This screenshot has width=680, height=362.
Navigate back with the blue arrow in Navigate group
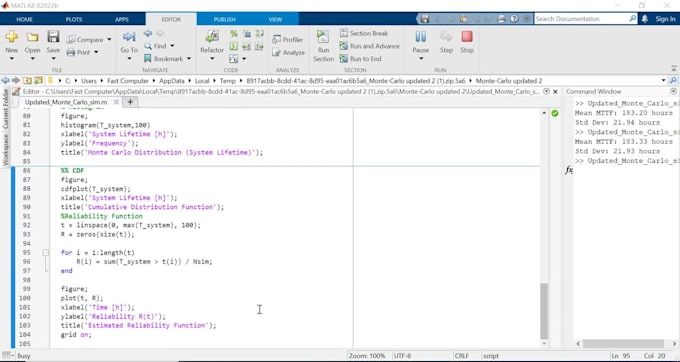click(148, 33)
